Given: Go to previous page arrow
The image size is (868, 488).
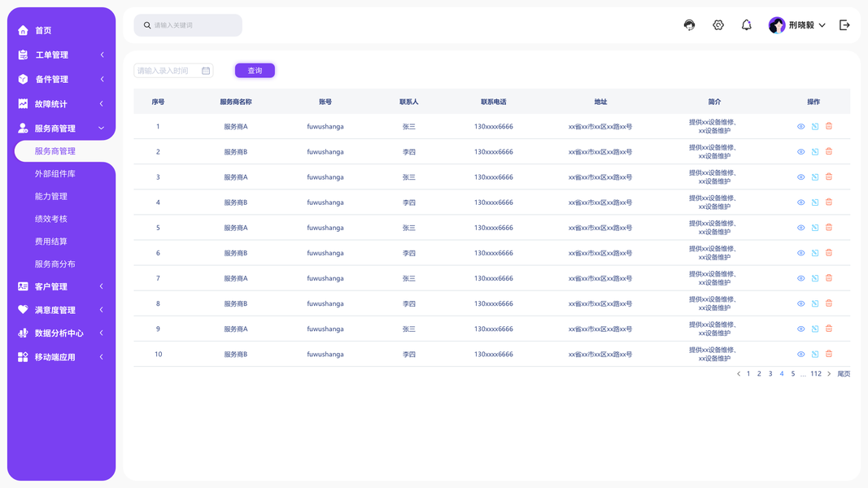Looking at the screenshot, I should (x=739, y=374).
